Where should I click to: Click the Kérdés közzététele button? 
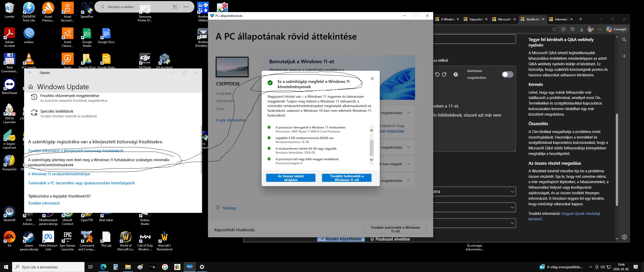click(x=341, y=239)
